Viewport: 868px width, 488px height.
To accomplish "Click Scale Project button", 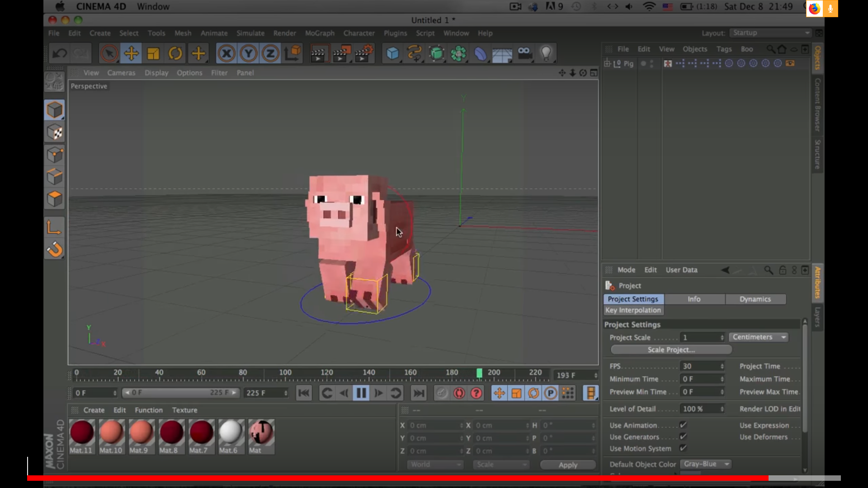I will tap(671, 350).
